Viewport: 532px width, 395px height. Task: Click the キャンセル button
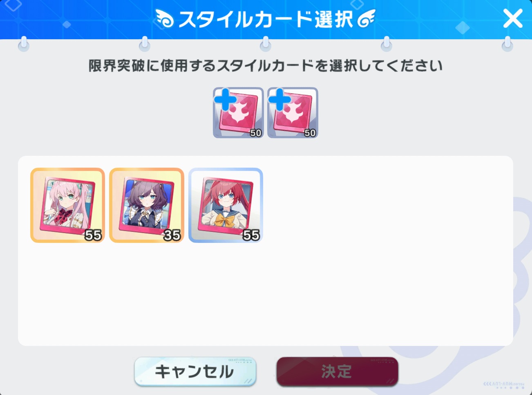[x=195, y=371]
